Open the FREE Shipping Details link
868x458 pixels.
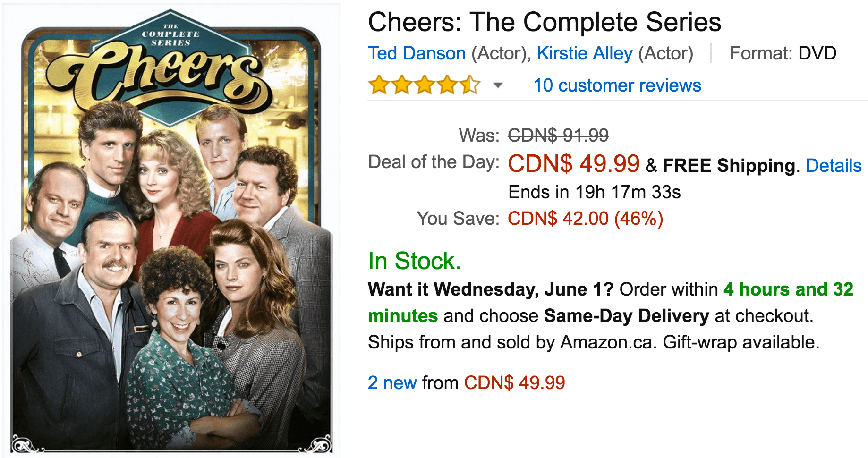coord(834,166)
